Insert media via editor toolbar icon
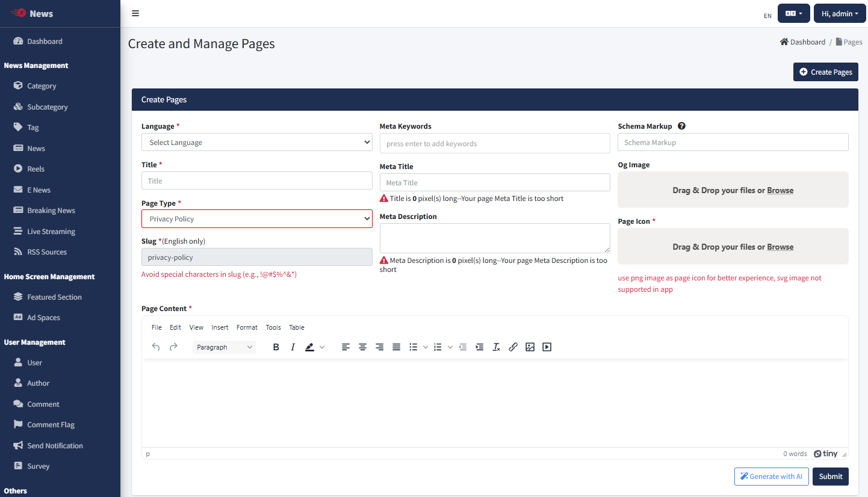The image size is (868, 497). tap(547, 347)
